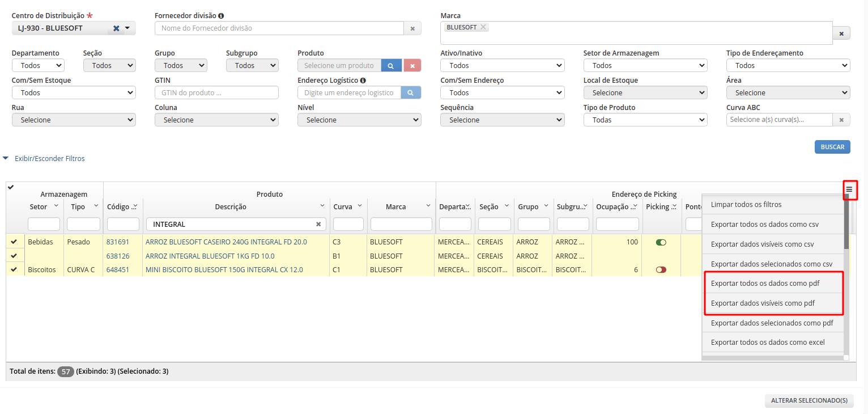
Task: Choose Exportar todos os dados como excel
Action: coord(773,342)
